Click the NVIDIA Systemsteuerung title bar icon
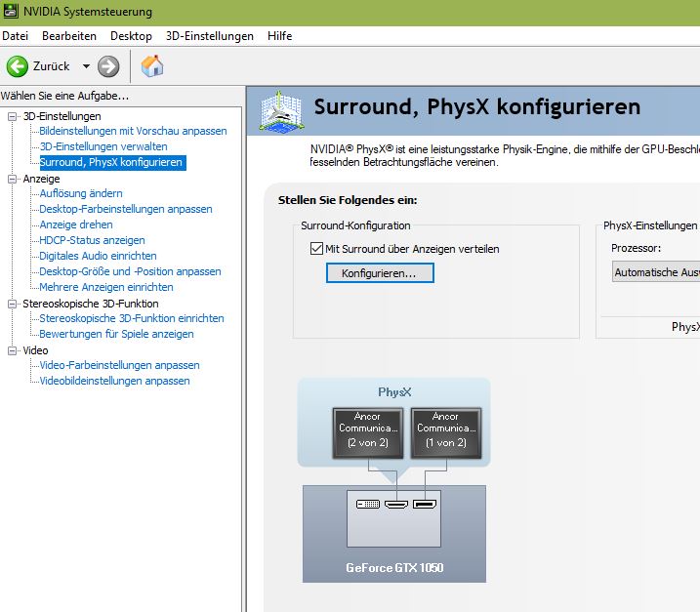The width and height of the screenshot is (700, 612). click(x=11, y=11)
